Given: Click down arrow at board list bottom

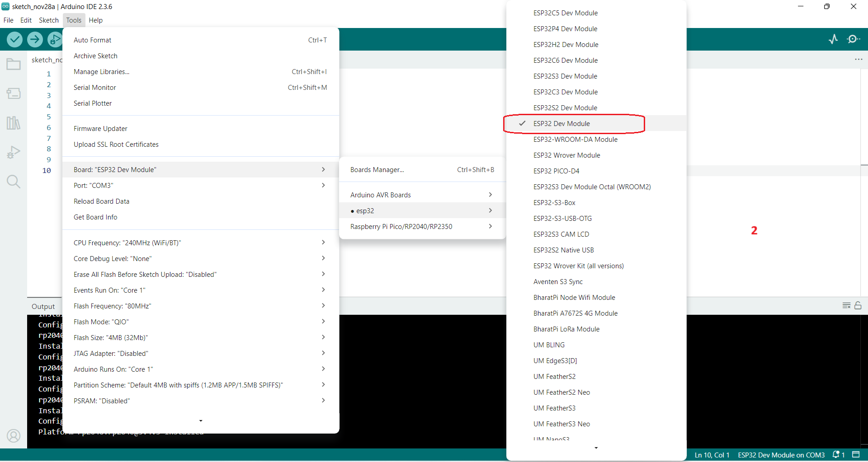Looking at the screenshot, I should coord(596,448).
